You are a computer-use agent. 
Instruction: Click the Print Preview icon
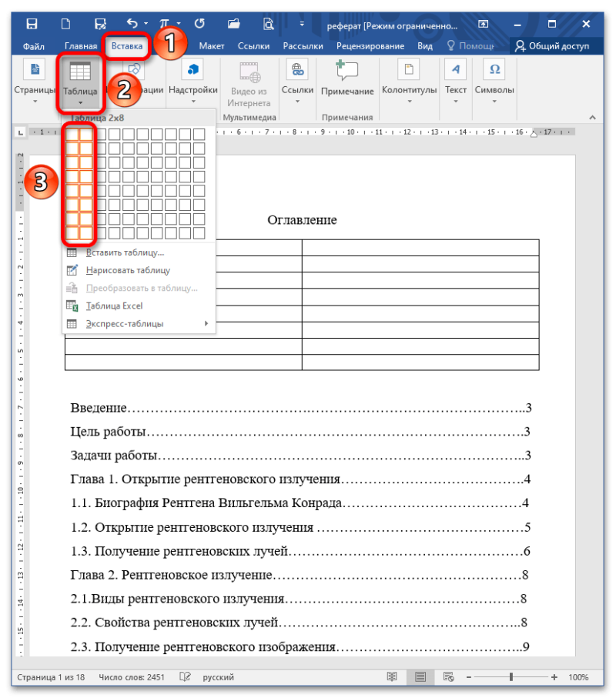point(268,24)
